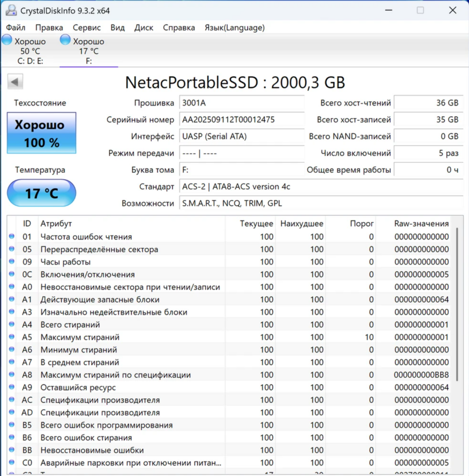The width and height of the screenshot is (469, 476).
Task: Click the firmware field showing 3001A
Action: (241, 103)
